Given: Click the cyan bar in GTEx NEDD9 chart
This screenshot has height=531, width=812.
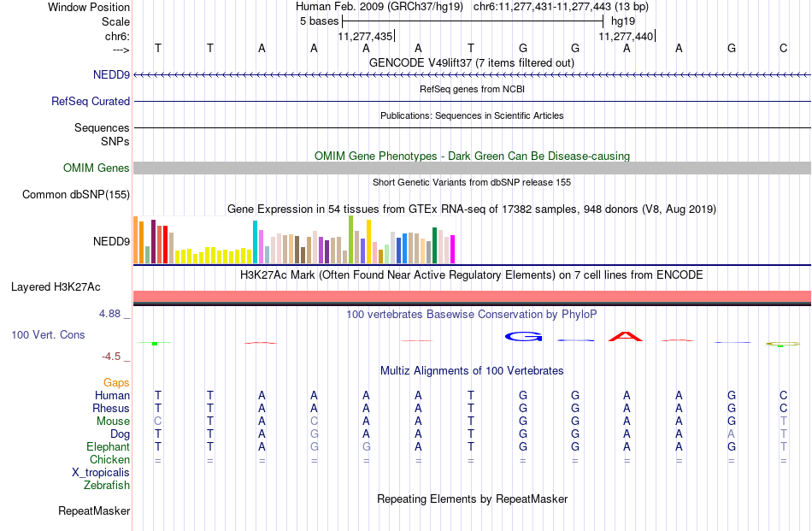Looking at the screenshot, I should click(x=255, y=242).
